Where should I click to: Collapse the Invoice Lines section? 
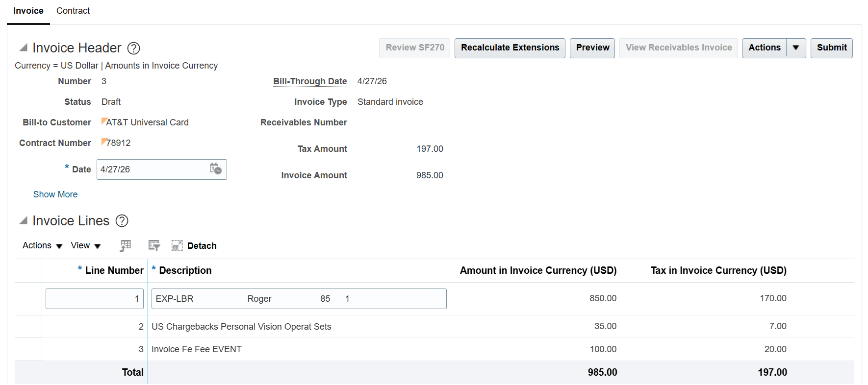click(23, 220)
